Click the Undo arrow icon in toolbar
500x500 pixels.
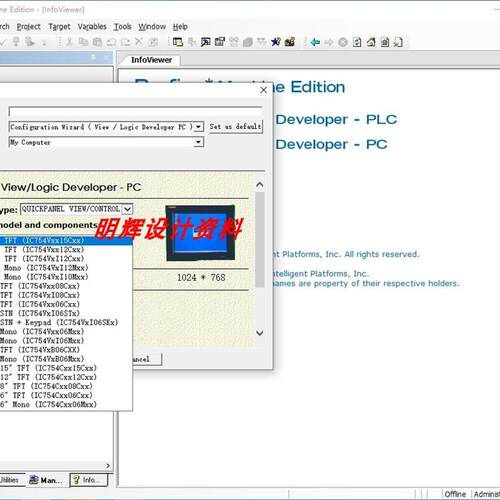pyautogui.click(x=111, y=42)
